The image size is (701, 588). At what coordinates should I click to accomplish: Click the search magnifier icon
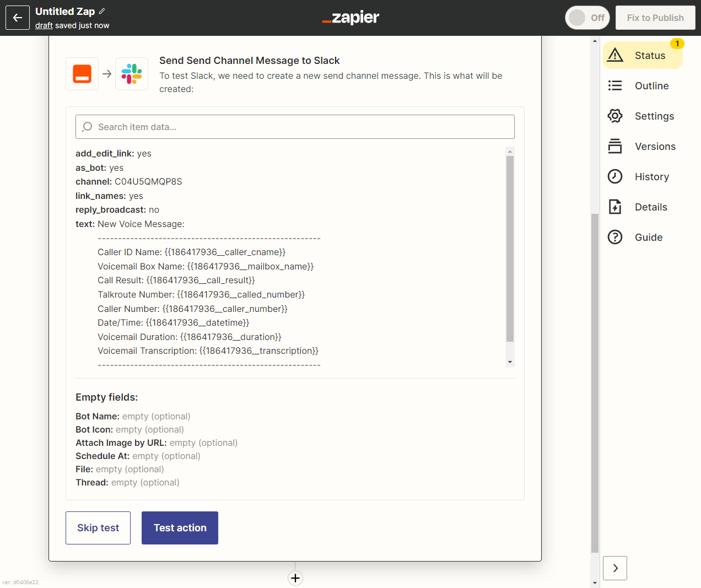[87, 127]
